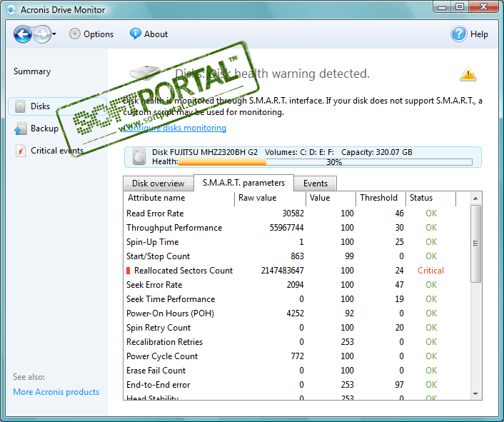This screenshot has width=504, height=422.
Task: Select the Start/Stop Count row
Action: (297, 256)
